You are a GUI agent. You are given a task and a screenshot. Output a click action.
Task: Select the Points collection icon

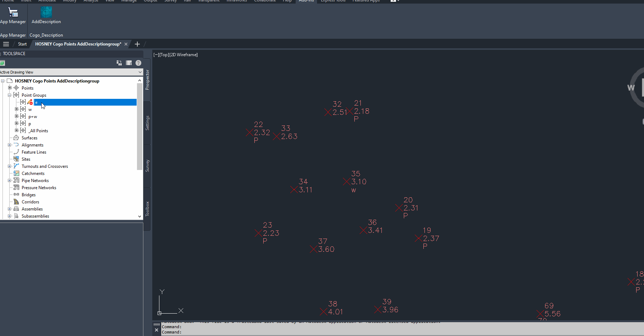(16, 88)
